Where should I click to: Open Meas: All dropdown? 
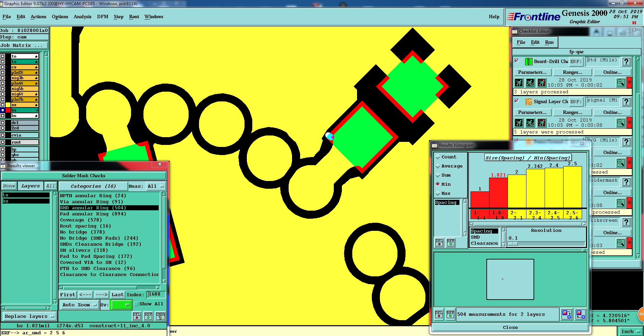[156, 186]
